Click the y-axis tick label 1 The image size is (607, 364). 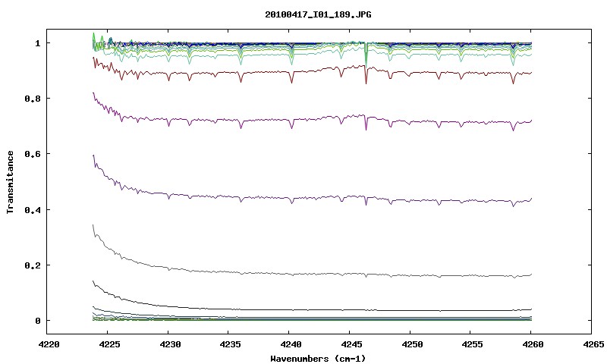click(x=37, y=43)
